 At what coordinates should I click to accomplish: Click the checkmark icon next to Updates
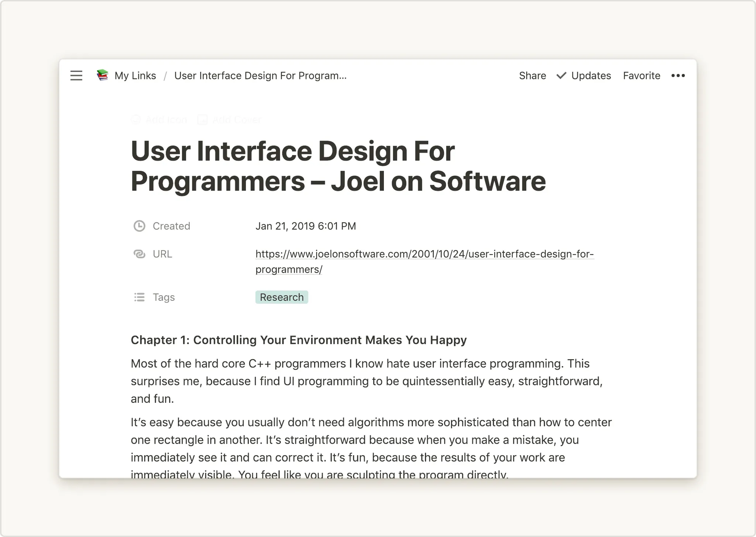click(x=561, y=76)
